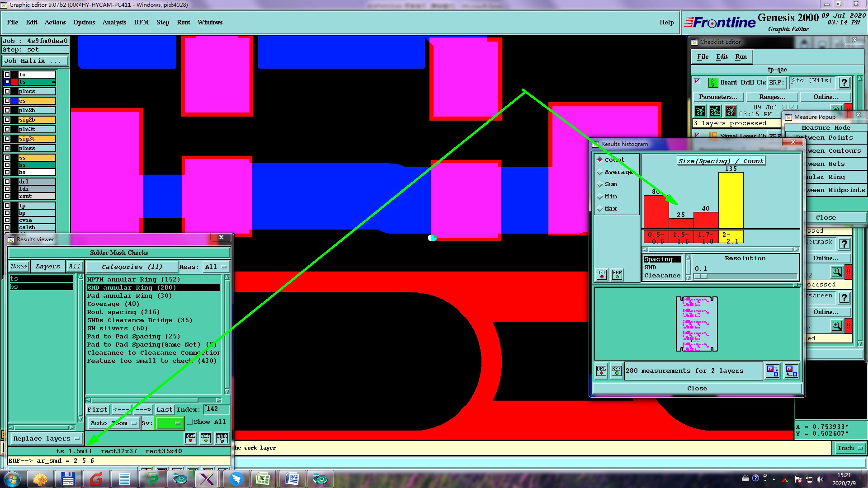Toggle Show All checkbox in Results viewer

click(190, 422)
